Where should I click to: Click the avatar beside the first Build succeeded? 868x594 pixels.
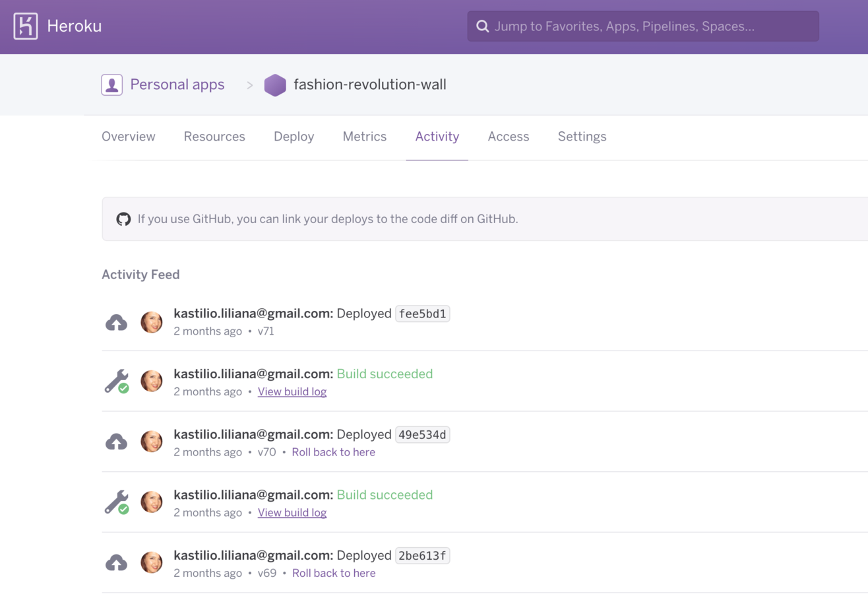click(152, 381)
